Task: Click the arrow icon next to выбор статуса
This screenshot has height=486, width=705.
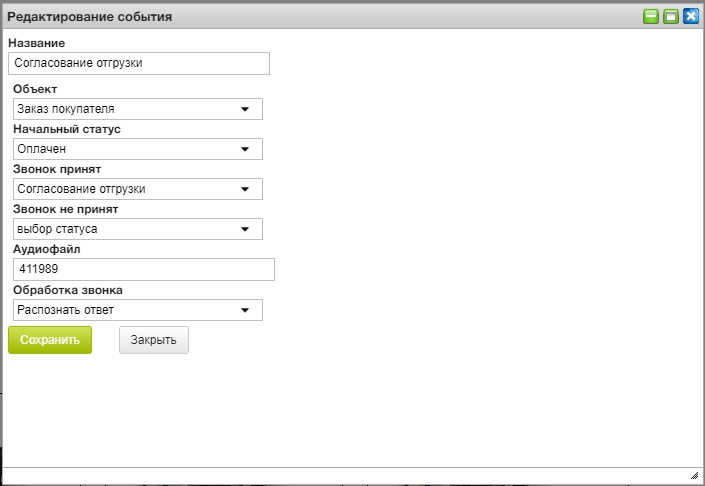Action: point(245,229)
